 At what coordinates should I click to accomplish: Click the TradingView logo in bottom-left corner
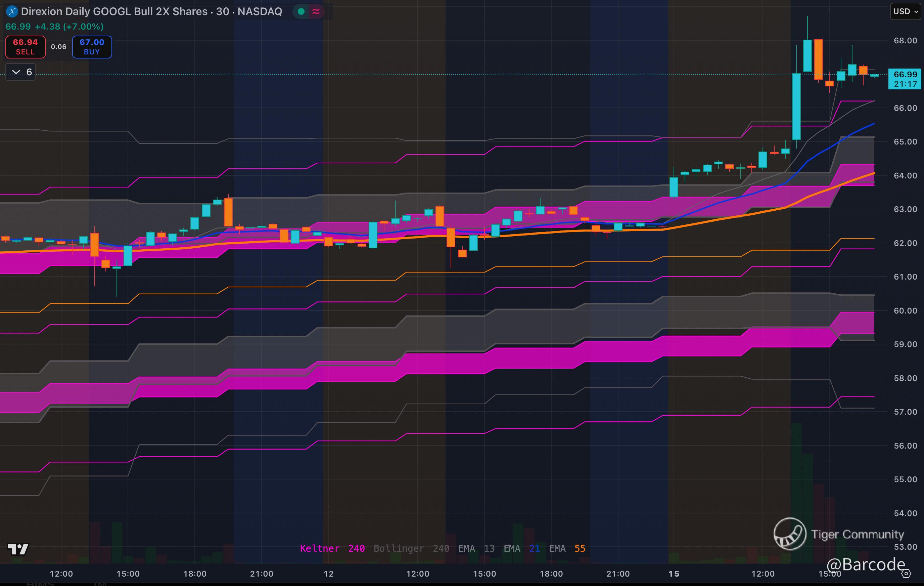[x=18, y=549]
